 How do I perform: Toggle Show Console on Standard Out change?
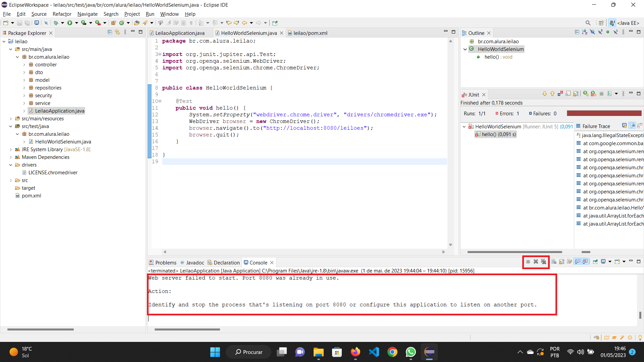point(577,261)
